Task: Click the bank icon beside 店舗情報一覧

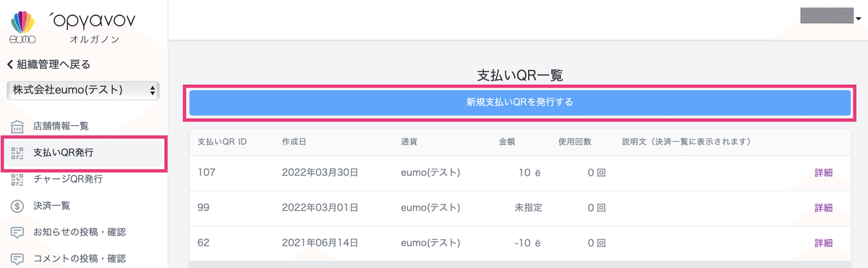Action: pyautogui.click(x=17, y=126)
